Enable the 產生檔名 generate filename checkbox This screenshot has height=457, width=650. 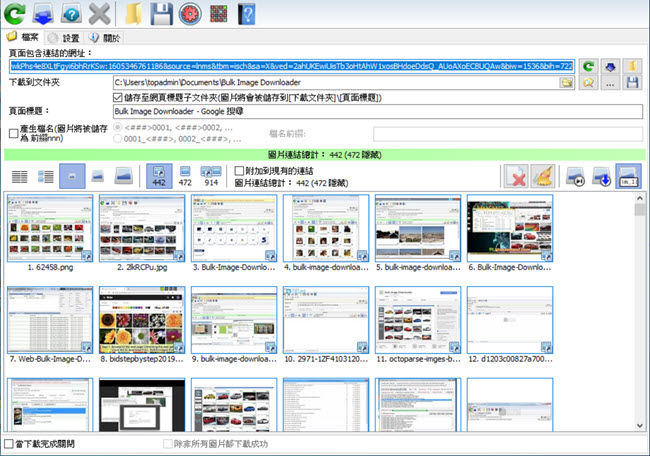[x=13, y=133]
